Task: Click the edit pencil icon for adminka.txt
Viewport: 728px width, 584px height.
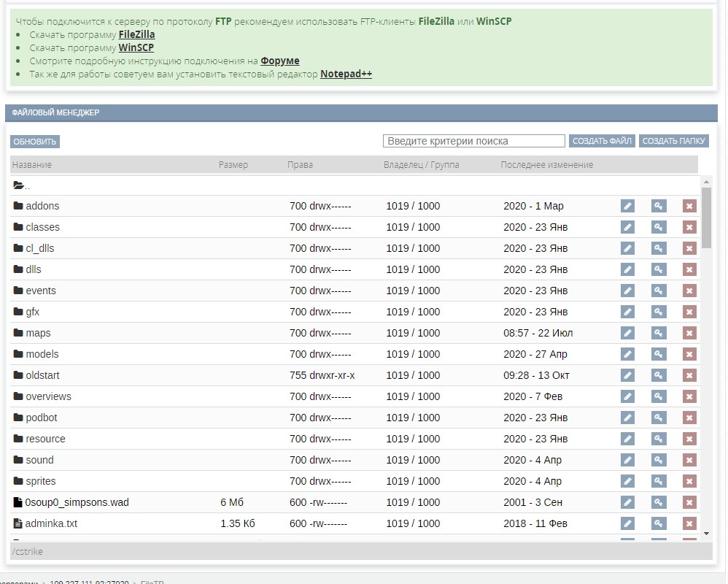Action: click(x=627, y=524)
